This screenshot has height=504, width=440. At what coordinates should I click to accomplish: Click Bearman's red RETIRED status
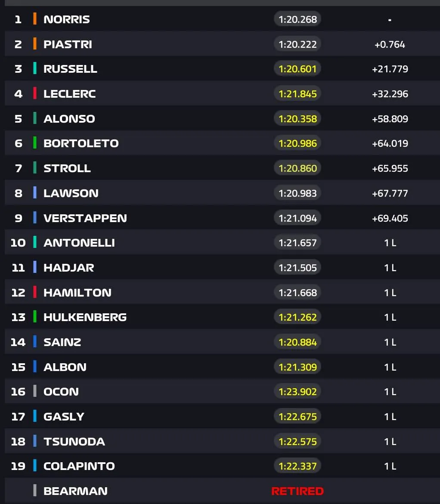point(297,491)
